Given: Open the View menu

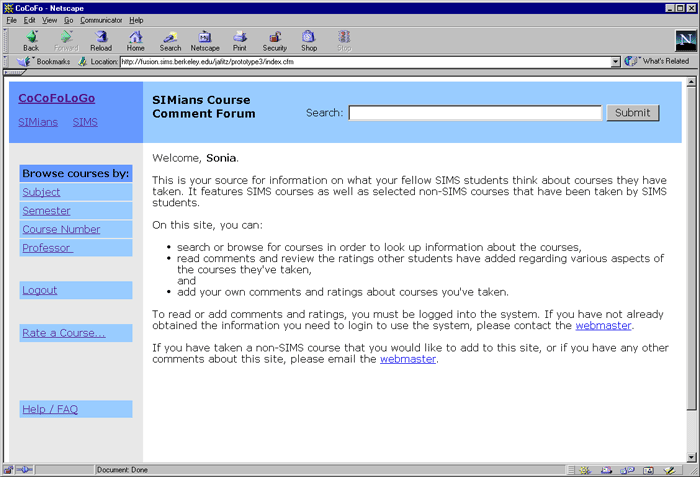Looking at the screenshot, I should pyautogui.click(x=50, y=20).
